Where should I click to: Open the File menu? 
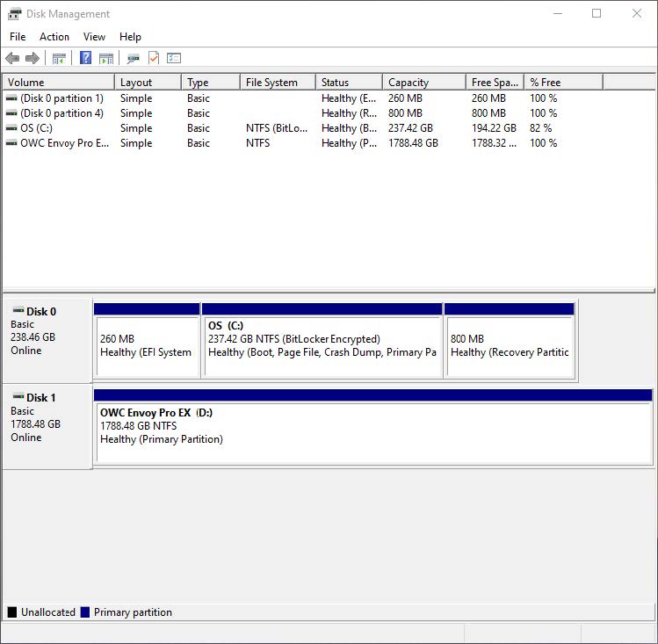(18, 37)
